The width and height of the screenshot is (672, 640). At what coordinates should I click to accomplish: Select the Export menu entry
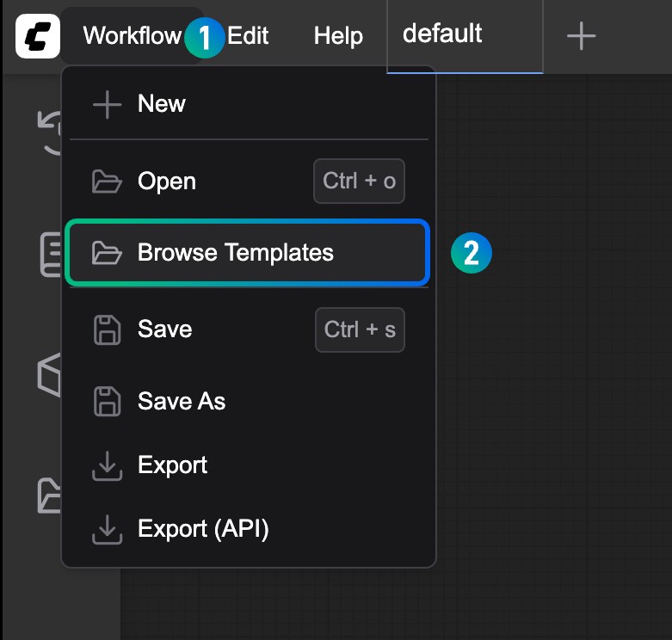172,465
